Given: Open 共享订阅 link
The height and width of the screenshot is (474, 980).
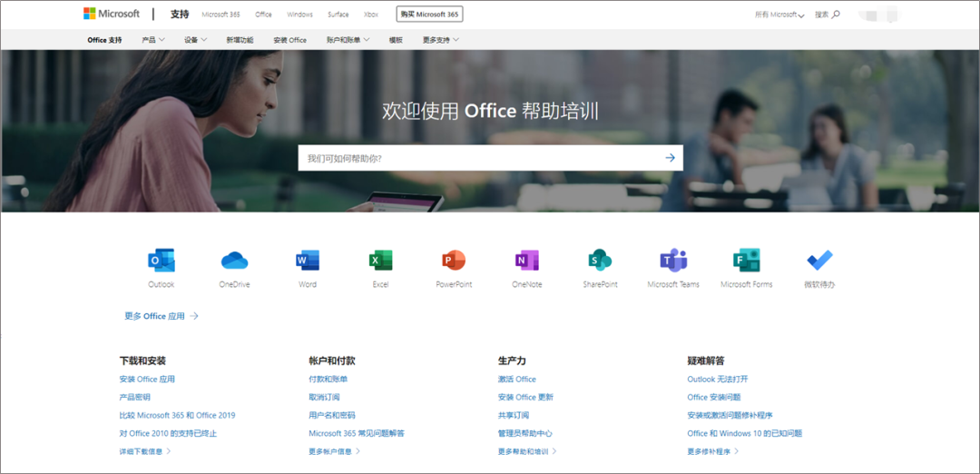Looking at the screenshot, I should pos(513,415).
